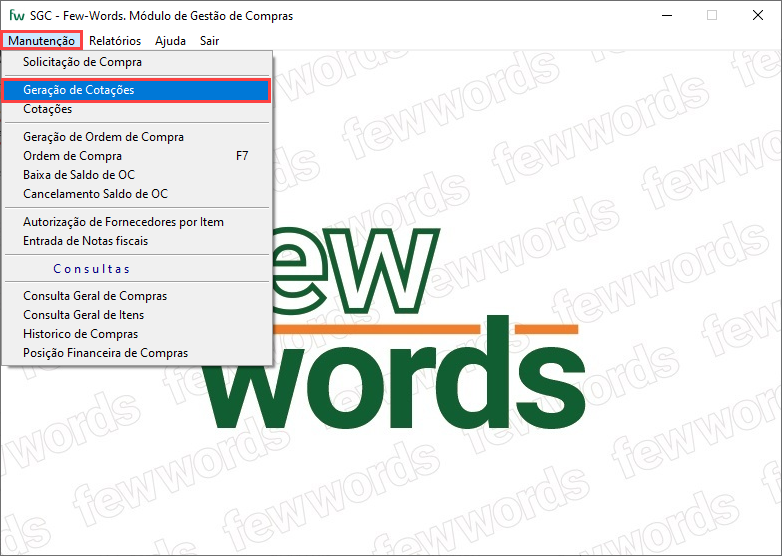Open Ordem de Compra (F7)
The height and width of the screenshot is (556, 782).
pos(137,156)
